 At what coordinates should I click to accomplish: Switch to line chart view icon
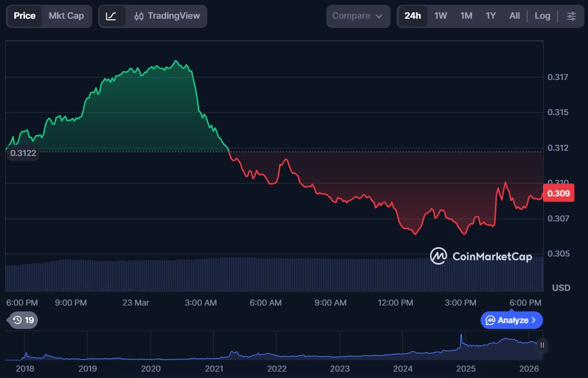pyautogui.click(x=111, y=16)
